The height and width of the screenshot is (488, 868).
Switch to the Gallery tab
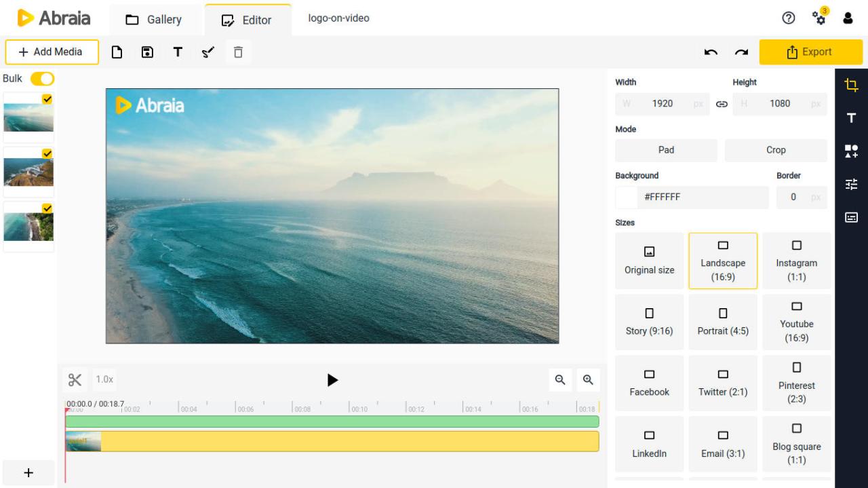[155, 19]
